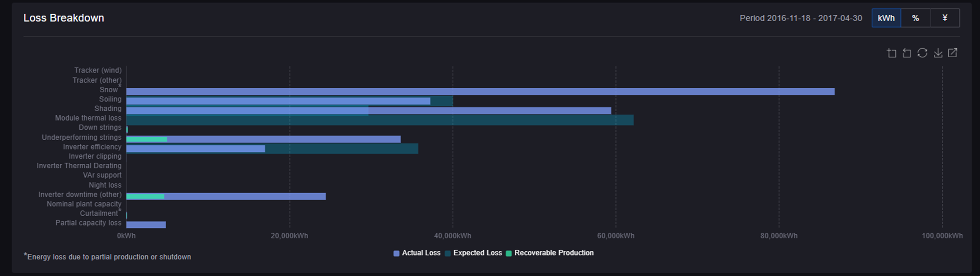Click the 60,000kWh axis tick label
980x276 pixels.
coord(616,236)
